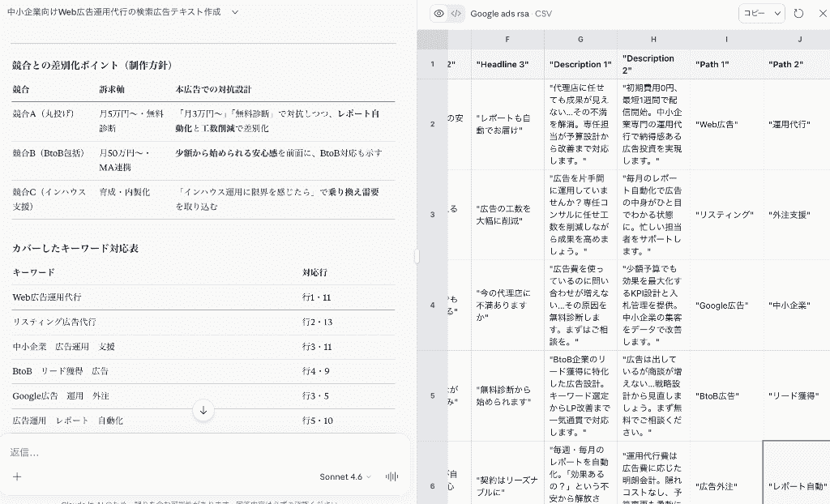The image size is (830, 504).
Task: Click the scroll-to-bottom arrow button
Action: tap(203, 410)
